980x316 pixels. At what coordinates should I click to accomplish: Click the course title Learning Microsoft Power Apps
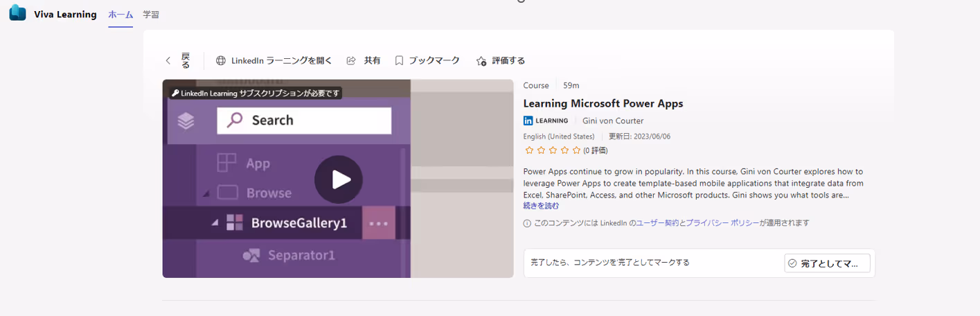pos(603,103)
